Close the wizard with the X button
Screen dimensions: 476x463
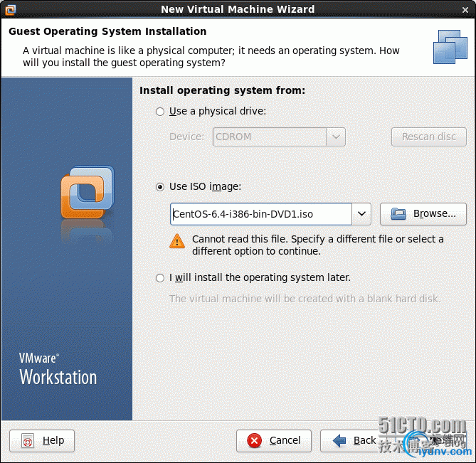465,10
